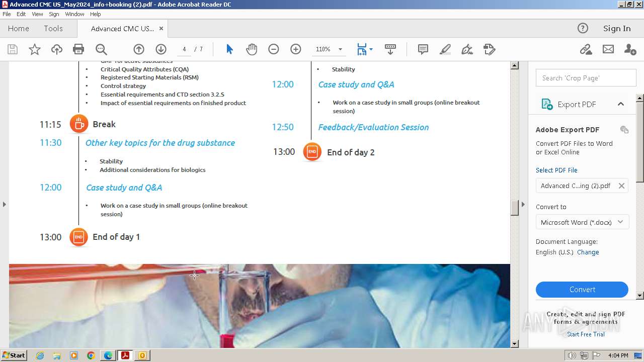The image size is (644, 362).
Task: Open the Convert to format dropdown
Action: click(x=582, y=222)
